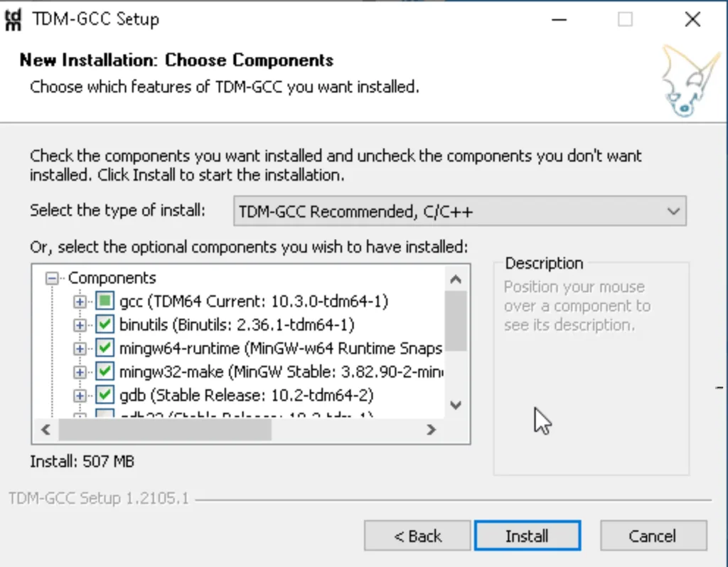Toggle the gcc component checkbox
The width and height of the screenshot is (728, 567).
tap(105, 301)
